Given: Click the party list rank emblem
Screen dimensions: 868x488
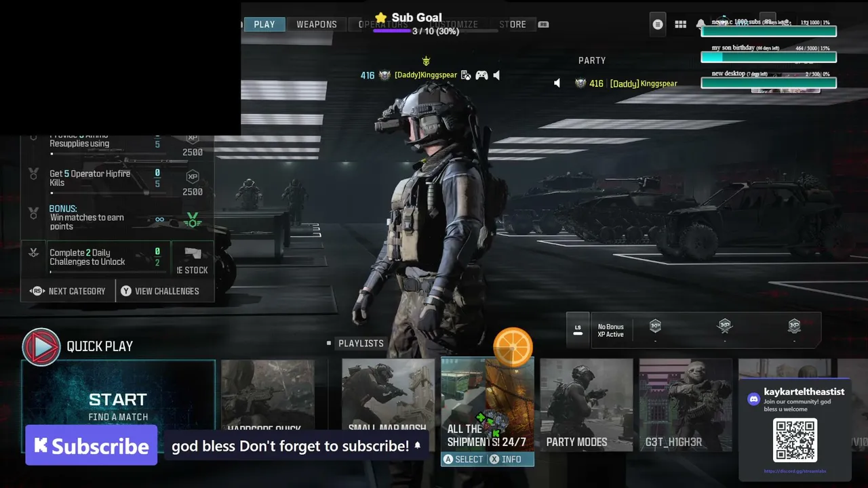Looking at the screenshot, I should 580,83.
